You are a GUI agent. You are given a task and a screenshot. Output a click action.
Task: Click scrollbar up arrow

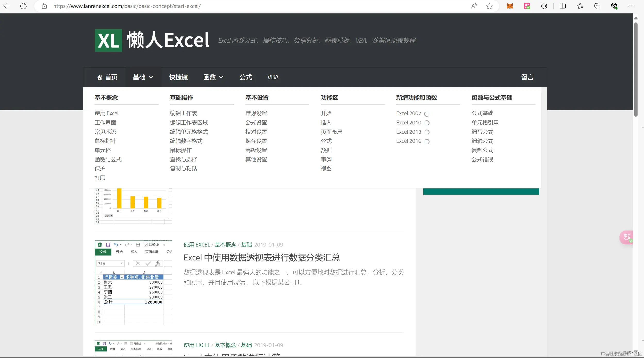[636, 18]
